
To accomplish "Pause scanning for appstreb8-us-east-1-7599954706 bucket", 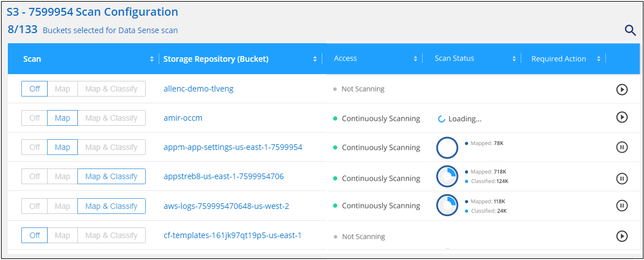I will pyautogui.click(x=622, y=178).
